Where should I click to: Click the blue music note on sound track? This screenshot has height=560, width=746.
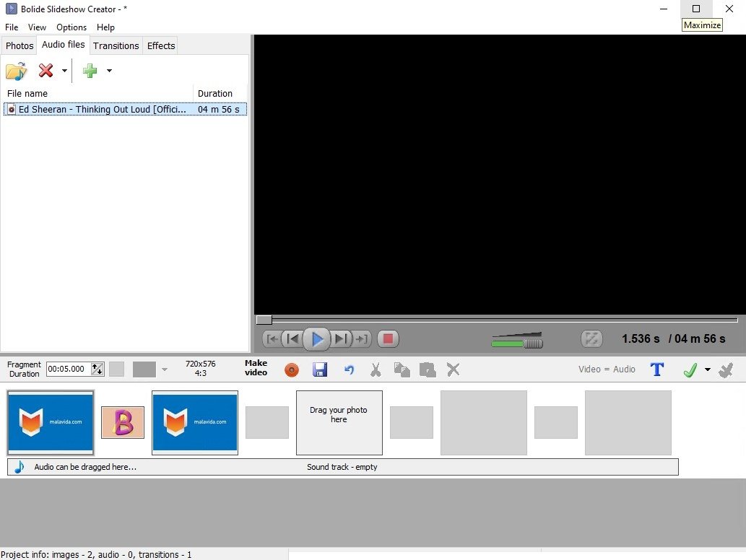[19, 467]
